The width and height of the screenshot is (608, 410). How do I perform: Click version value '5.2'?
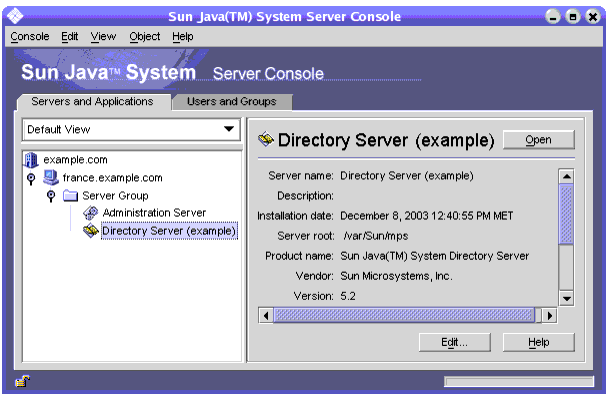[348, 296]
